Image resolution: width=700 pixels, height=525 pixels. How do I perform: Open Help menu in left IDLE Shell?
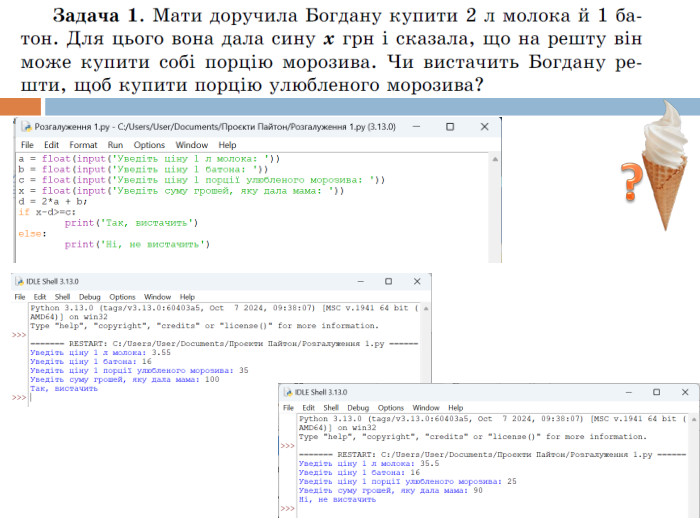coord(188,297)
